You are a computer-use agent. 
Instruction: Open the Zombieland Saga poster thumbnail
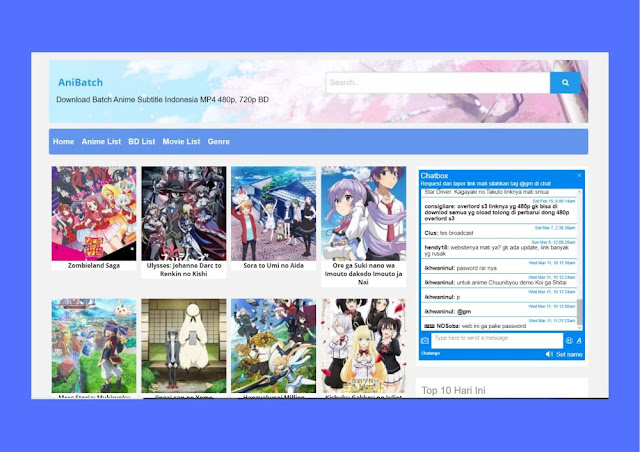[94, 213]
